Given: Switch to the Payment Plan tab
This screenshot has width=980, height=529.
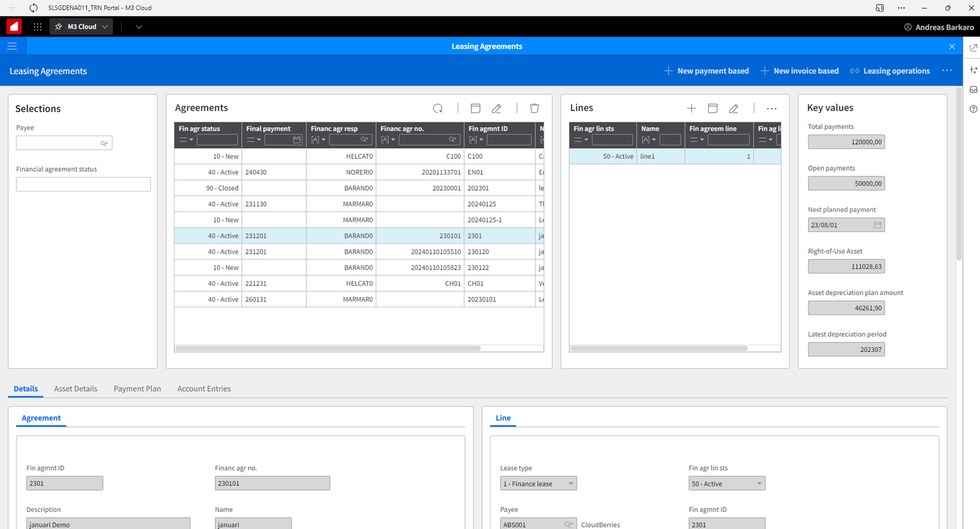Looking at the screenshot, I should (137, 388).
